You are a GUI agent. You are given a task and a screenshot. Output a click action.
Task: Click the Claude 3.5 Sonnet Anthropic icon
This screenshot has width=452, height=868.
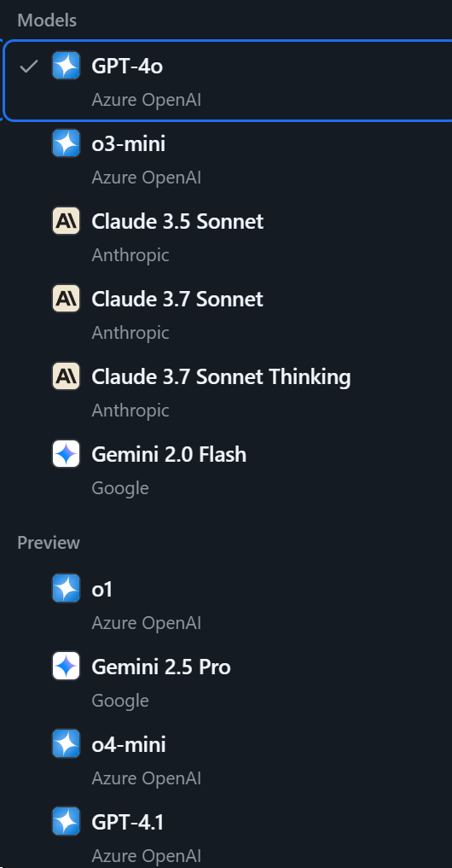point(67,221)
